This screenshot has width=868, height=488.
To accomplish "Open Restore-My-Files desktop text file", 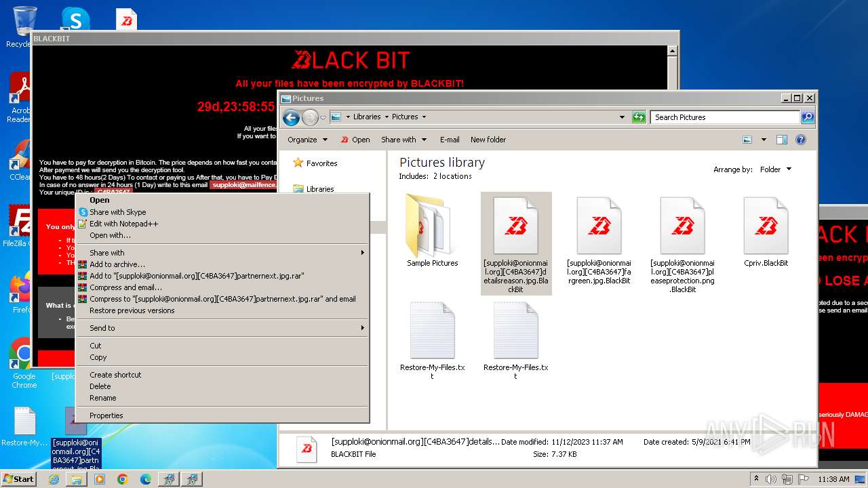I will point(24,426).
